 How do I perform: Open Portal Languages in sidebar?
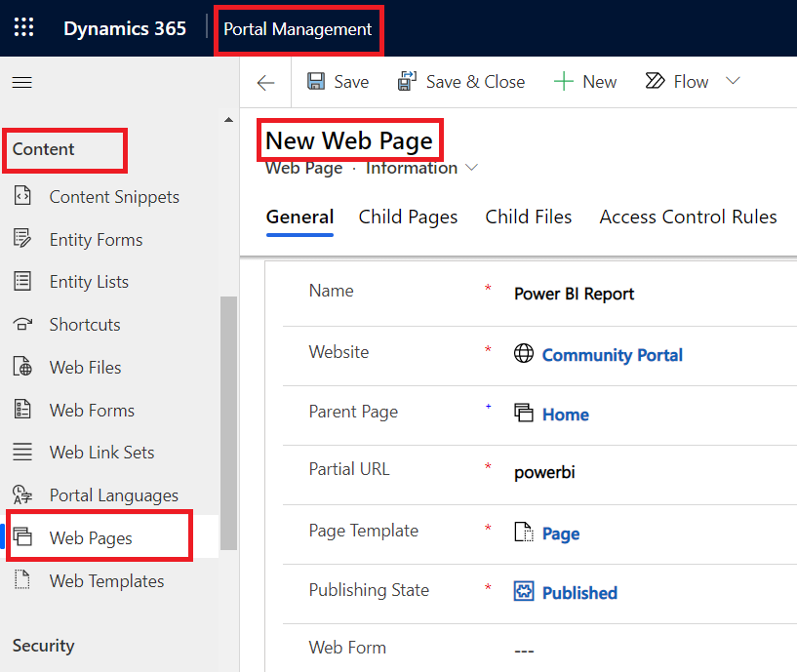pyautogui.click(x=114, y=495)
